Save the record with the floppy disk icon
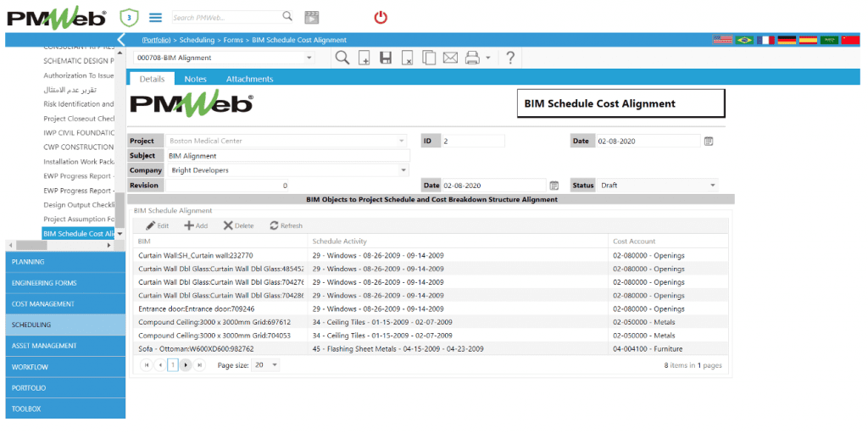This screenshot has height=433, width=868. click(x=386, y=58)
